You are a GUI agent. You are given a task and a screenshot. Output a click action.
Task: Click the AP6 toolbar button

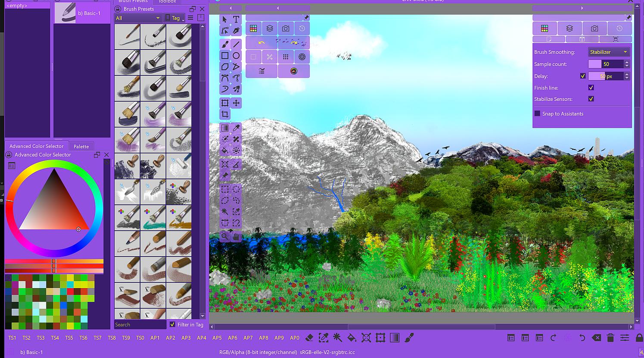tap(233, 338)
